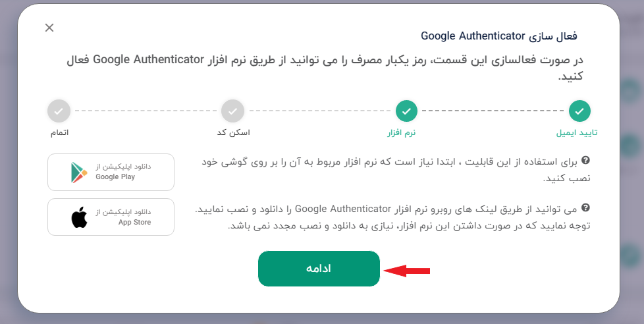Close the Google Authenticator activation dialog
Viewport: 644px width, 324px height.
(x=49, y=28)
